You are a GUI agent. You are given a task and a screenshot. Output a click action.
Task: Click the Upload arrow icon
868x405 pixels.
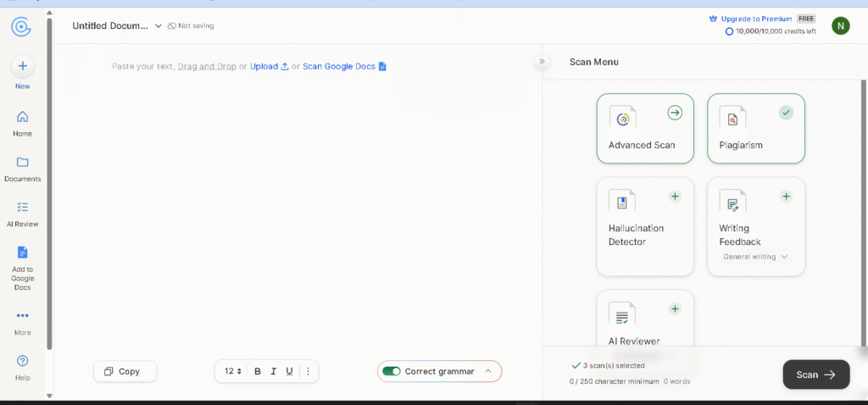[285, 66]
